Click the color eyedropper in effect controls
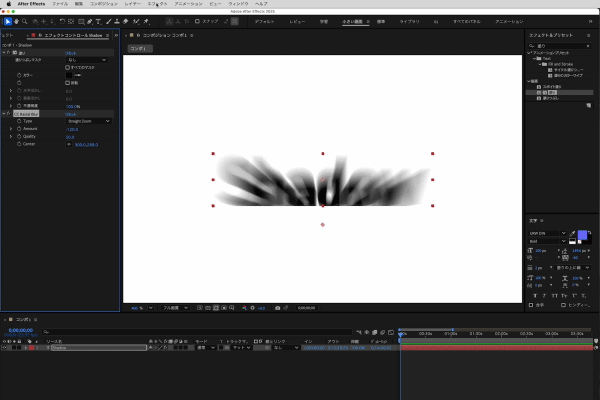Viewport: 600px width, 400px height. coord(78,75)
